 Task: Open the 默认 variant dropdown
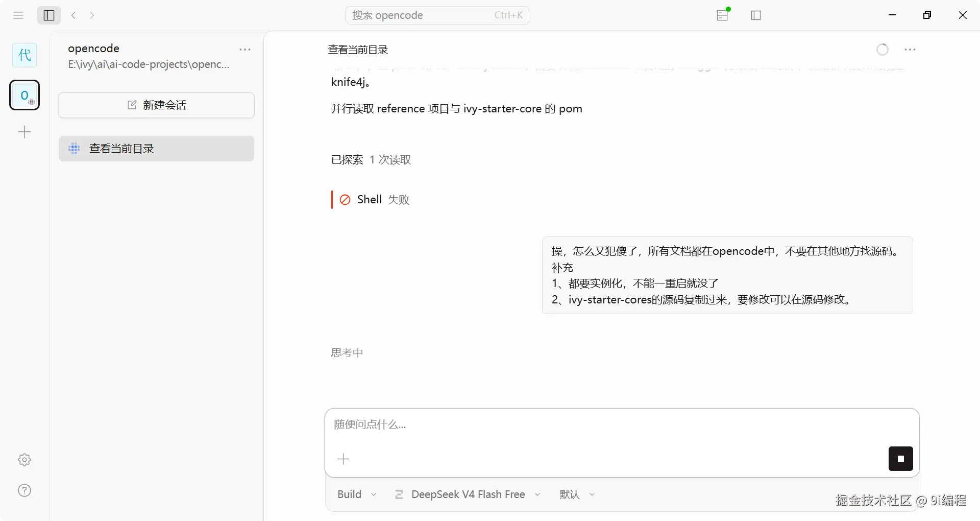click(x=577, y=494)
